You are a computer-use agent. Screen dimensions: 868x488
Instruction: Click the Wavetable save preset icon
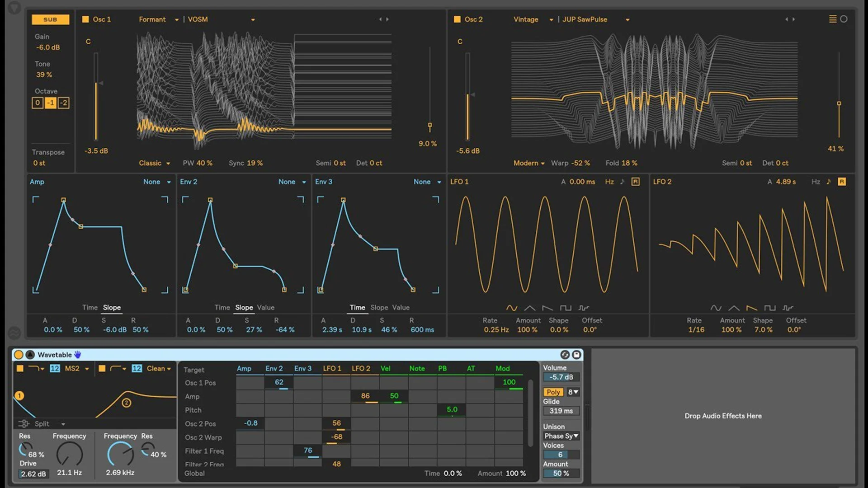tap(576, 355)
